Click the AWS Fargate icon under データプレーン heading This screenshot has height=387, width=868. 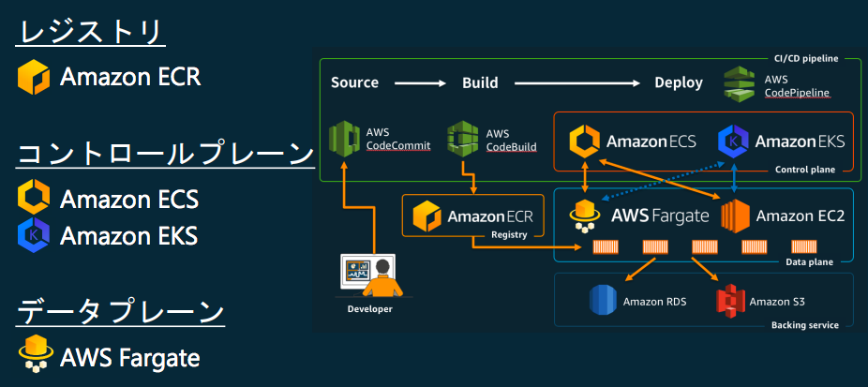click(36, 352)
